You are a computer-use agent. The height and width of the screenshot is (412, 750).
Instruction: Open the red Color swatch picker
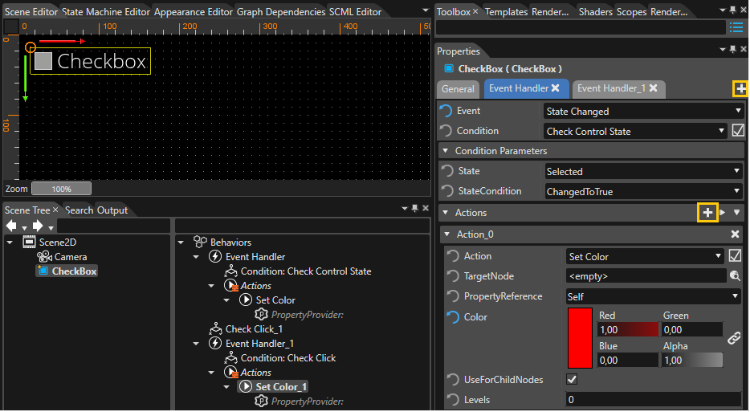[580, 338]
